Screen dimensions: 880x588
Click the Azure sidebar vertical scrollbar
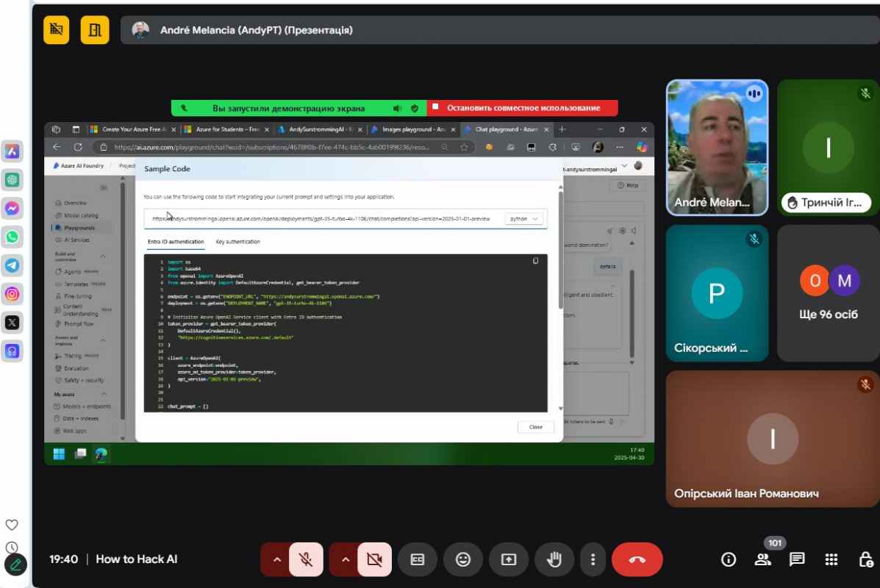click(122, 300)
